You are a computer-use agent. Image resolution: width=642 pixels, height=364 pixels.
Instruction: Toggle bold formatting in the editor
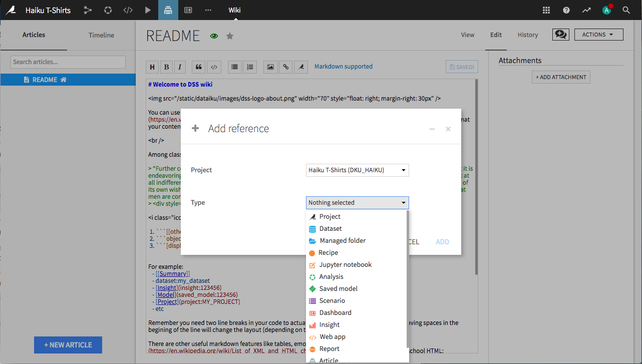[166, 67]
